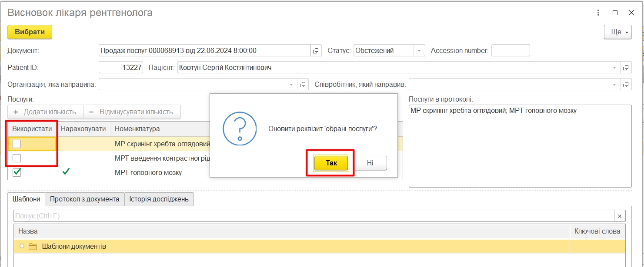Expand the Шаблони документів tree node
This screenshot has height=267, width=644.
(22, 246)
